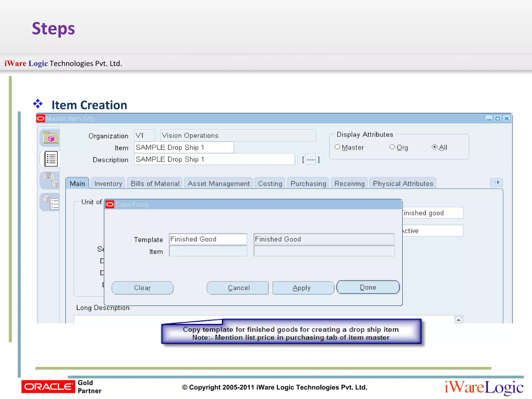This screenshot has height=399, width=532.
Task: Click the Long Description scroll up arrow
Action: (x=458, y=320)
